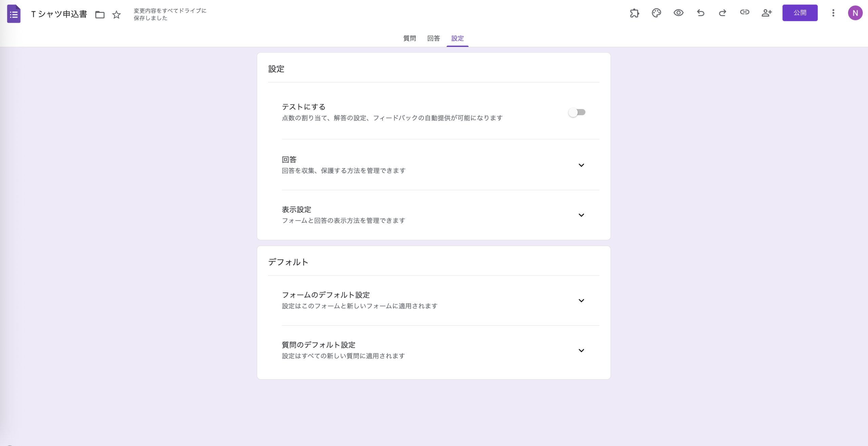868x446 pixels.
Task: Expand the 回答 settings section
Action: [x=582, y=165]
